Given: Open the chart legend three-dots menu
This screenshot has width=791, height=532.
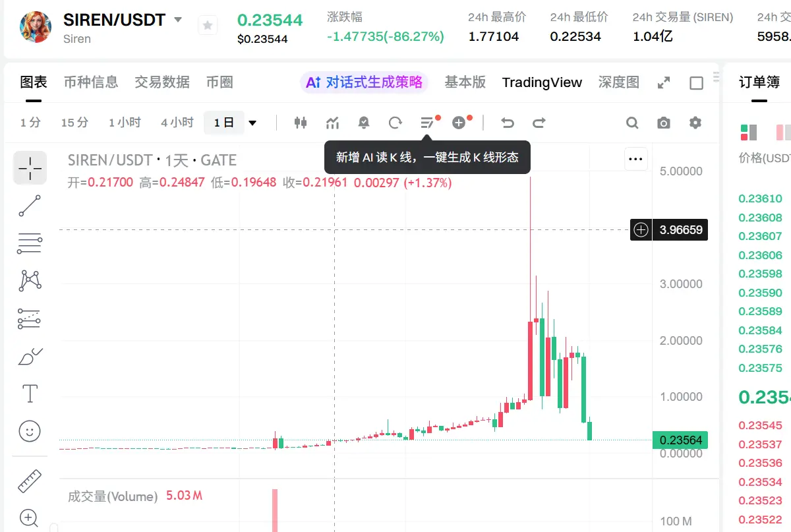Looking at the screenshot, I should tap(635, 159).
